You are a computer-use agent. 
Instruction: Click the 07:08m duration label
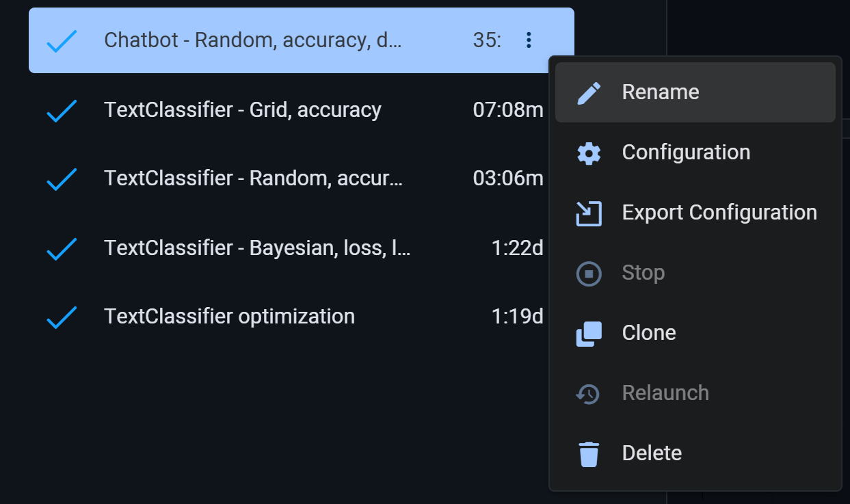[507, 109]
